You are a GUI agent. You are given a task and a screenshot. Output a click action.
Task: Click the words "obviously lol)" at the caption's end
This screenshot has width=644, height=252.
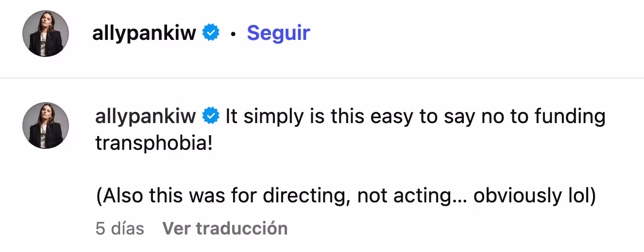(x=535, y=196)
